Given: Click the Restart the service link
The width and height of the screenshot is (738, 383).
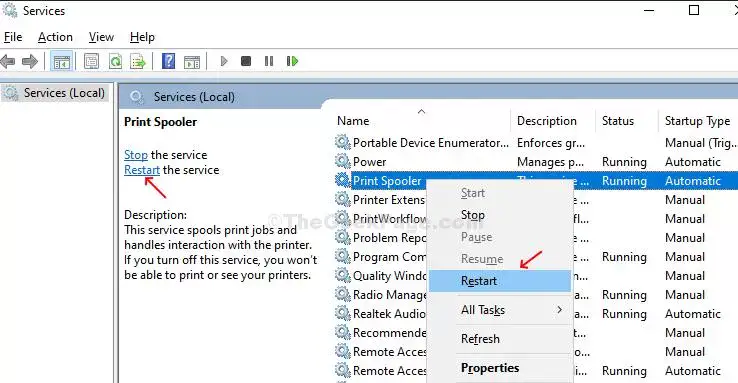Looking at the screenshot, I should [142, 170].
